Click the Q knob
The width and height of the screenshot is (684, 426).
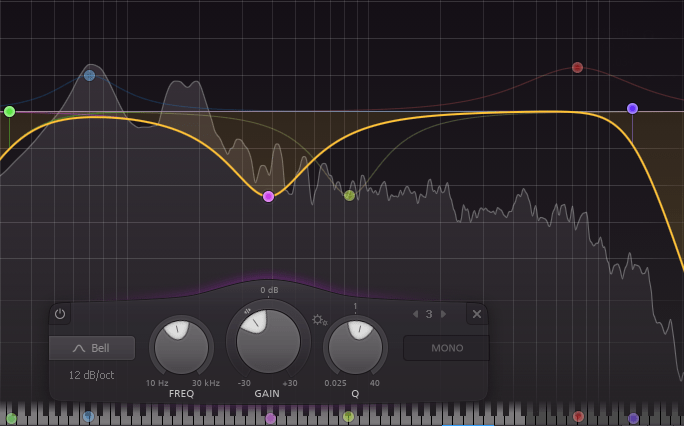click(x=355, y=345)
